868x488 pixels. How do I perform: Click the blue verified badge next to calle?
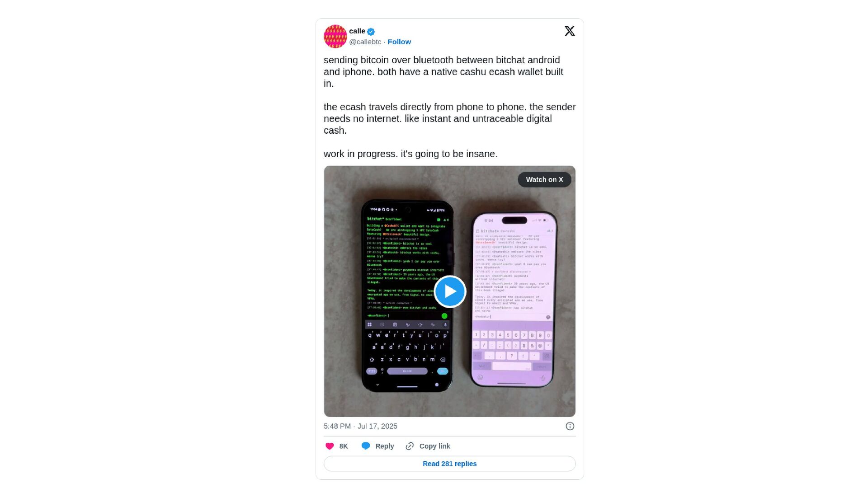[x=371, y=32]
